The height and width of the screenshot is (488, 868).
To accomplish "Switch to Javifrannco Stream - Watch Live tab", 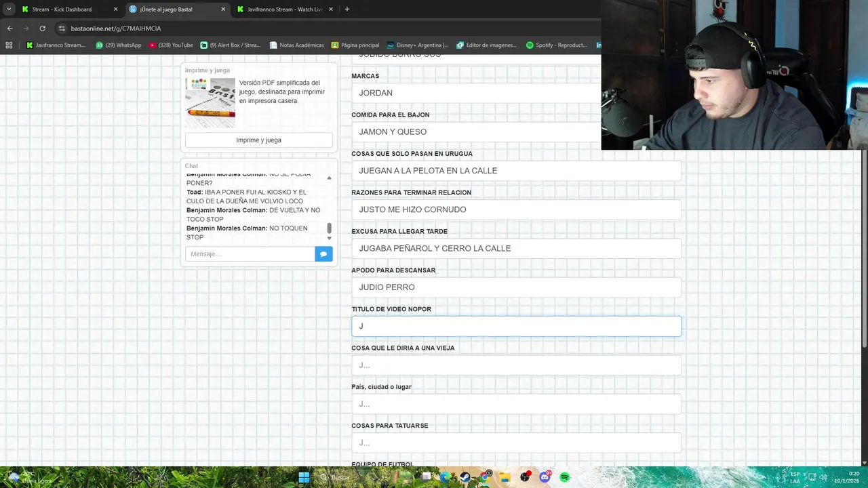I will (x=285, y=9).
